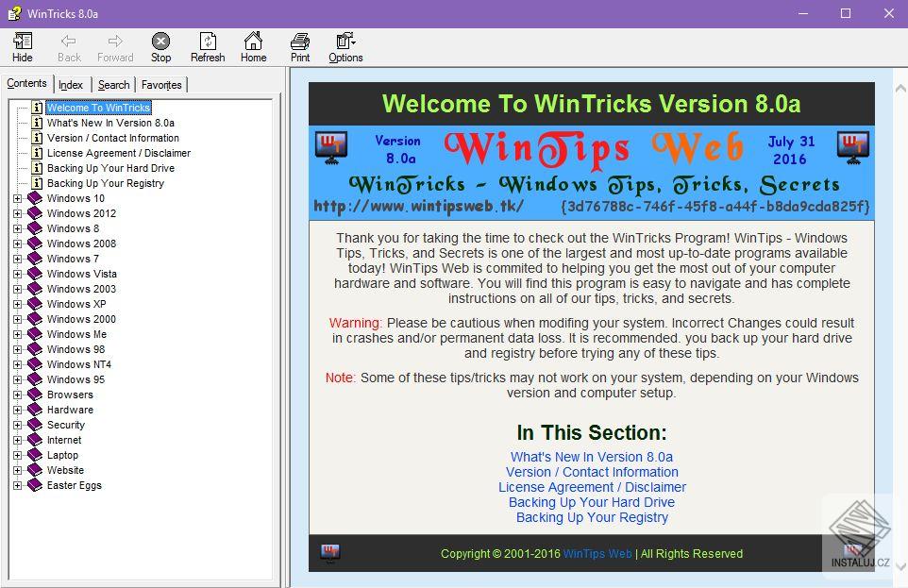Expand the Windows 10 tree node
908x588 pixels.
point(17,199)
